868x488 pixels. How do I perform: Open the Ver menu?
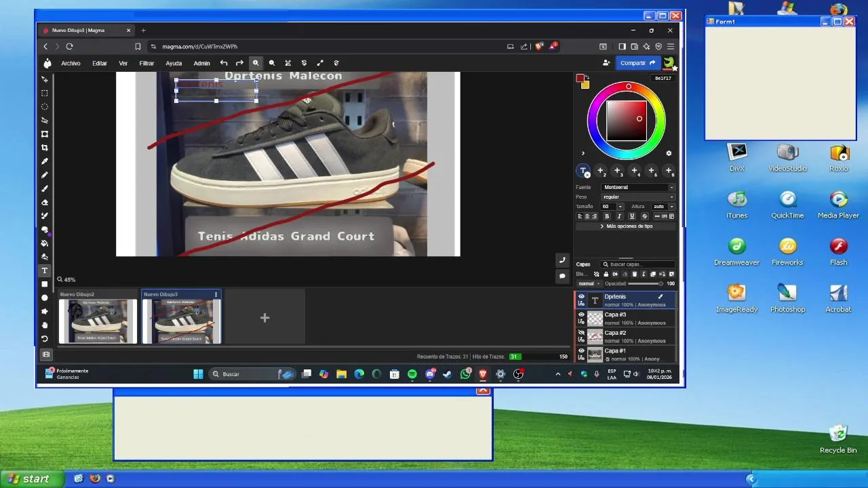coord(123,63)
